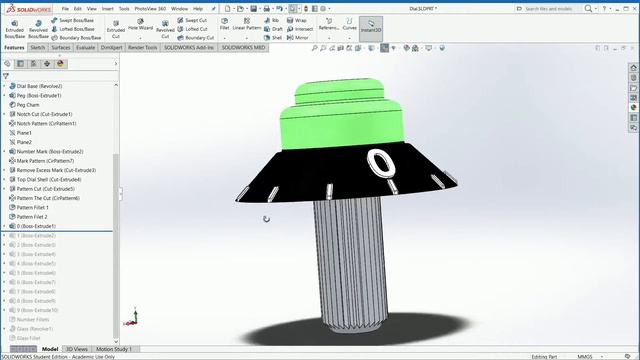Use the Mirror feature
The image size is (640, 360).
298,38
